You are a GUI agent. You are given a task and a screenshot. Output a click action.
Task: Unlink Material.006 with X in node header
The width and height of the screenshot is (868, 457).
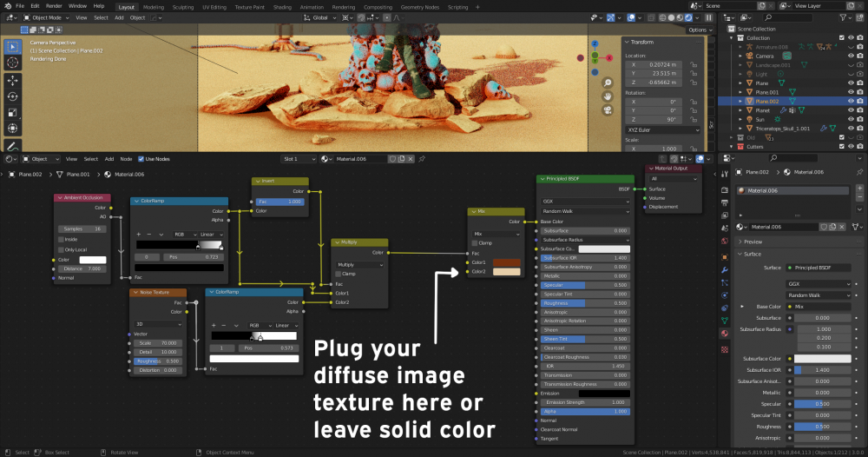pyautogui.click(x=411, y=159)
